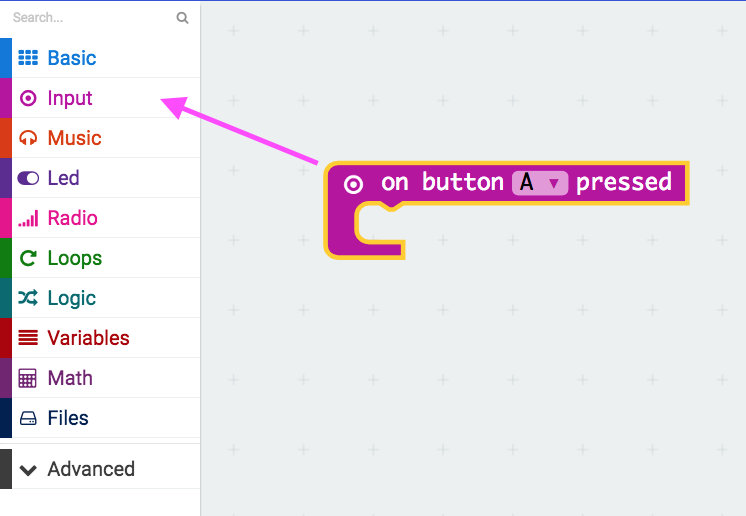This screenshot has width=746, height=516.
Task: Open the Music category label
Action: tap(74, 138)
